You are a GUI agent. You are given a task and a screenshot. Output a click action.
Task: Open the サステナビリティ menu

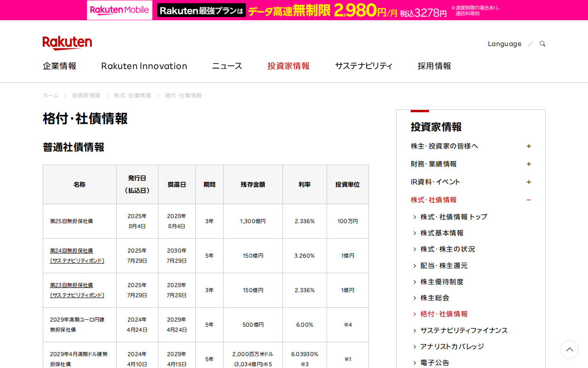point(363,66)
